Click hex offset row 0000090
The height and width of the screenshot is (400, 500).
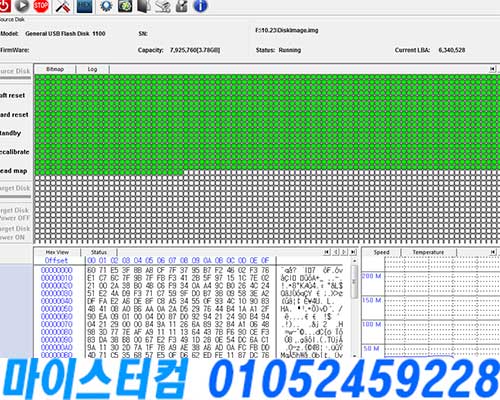pos(57,340)
